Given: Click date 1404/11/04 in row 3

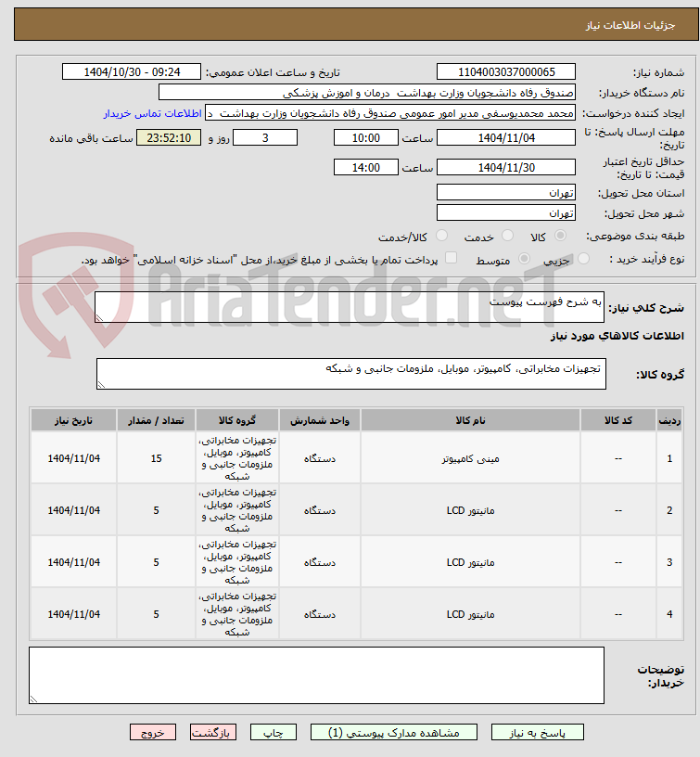Looking at the screenshot, I should 73,562.
